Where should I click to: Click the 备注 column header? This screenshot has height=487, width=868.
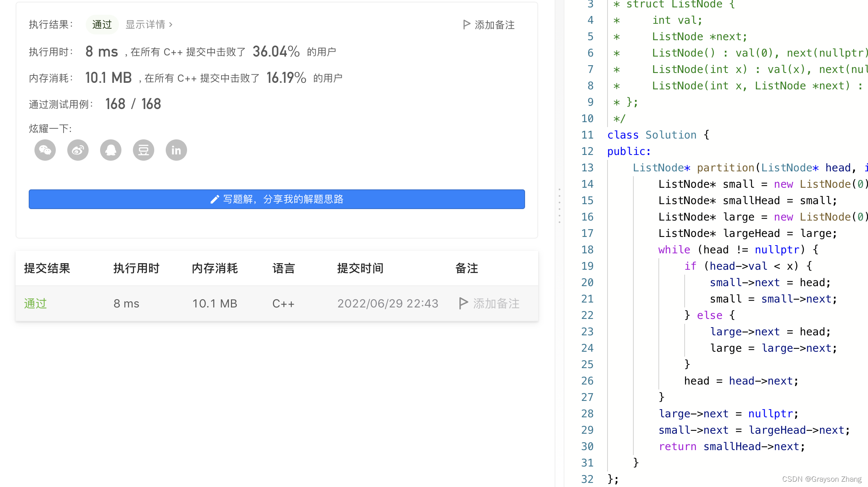[467, 268]
